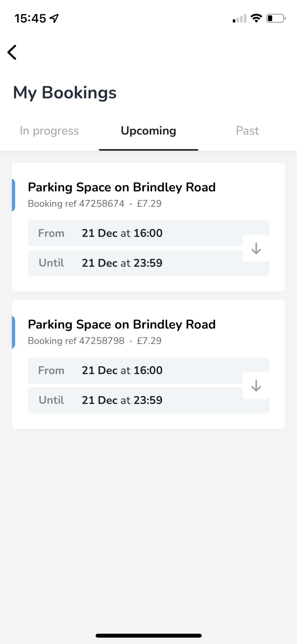Tap the Wi-Fi status icon
Image resolution: width=297 pixels, height=644 pixels.
tap(256, 18)
